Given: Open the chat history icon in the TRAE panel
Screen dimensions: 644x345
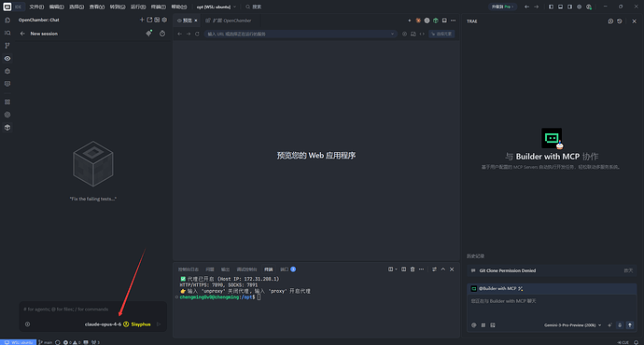Looking at the screenshot, I should (620, 21).
